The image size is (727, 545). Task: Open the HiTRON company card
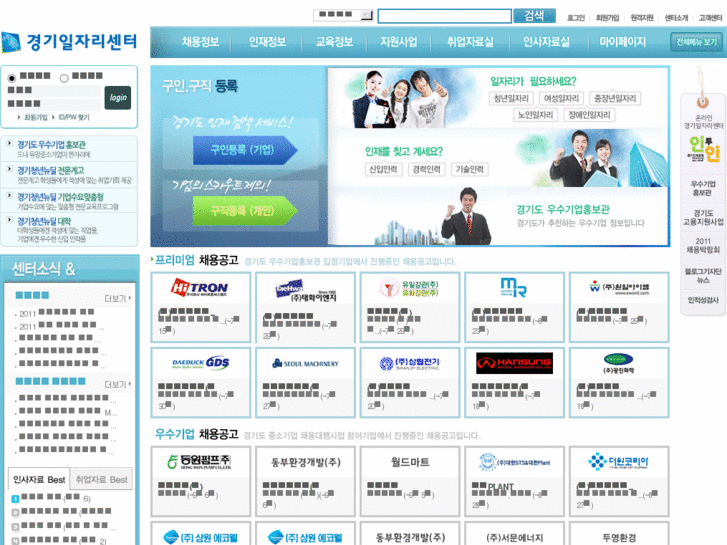[200, 308]
